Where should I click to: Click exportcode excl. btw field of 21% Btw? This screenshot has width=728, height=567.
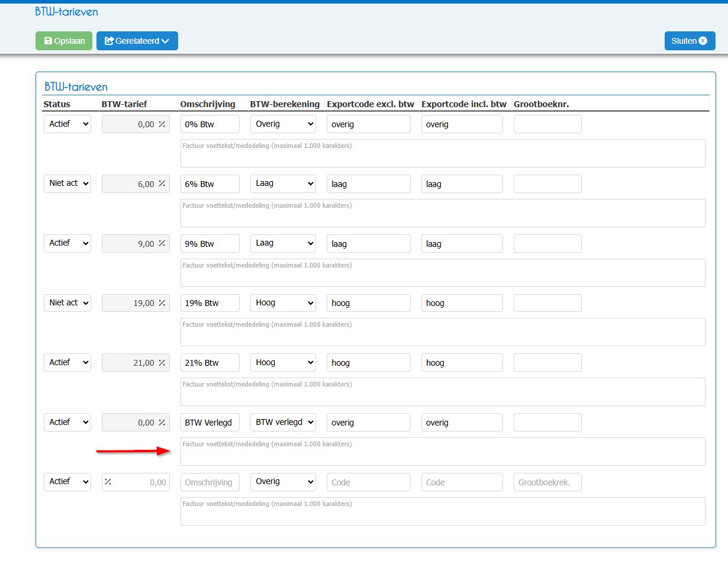[x=368, y=363]
